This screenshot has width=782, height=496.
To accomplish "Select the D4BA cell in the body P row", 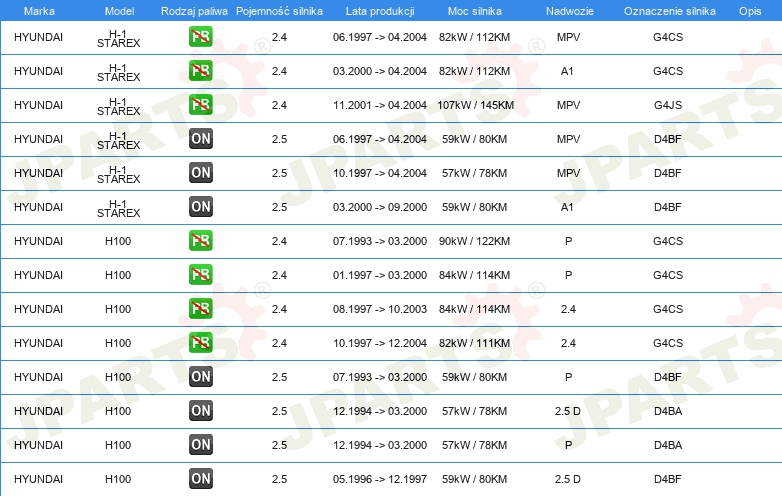I will (668, 445).
